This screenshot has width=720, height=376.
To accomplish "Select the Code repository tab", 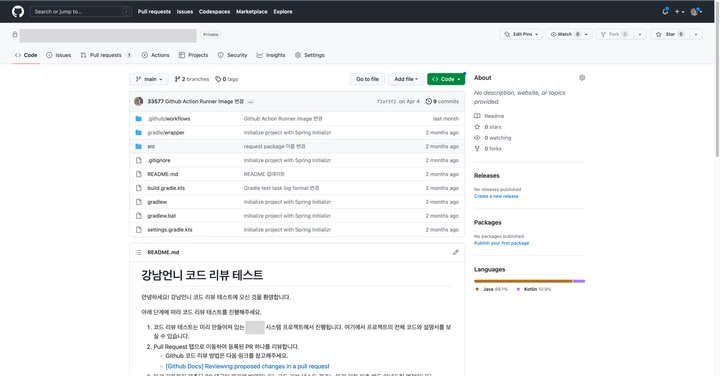I will pyautogui.click(x=26, y=55).
